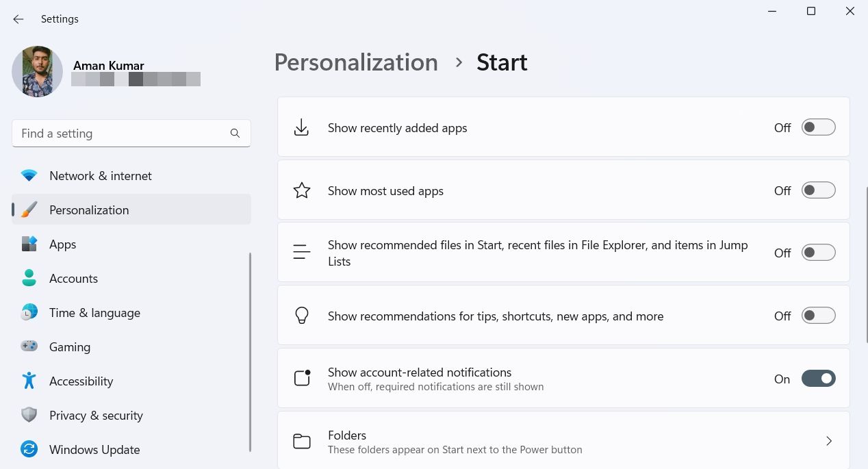
Task: Click Personalization in the breadcrumb
Action: pyautogui.click(x=355, y=62)
